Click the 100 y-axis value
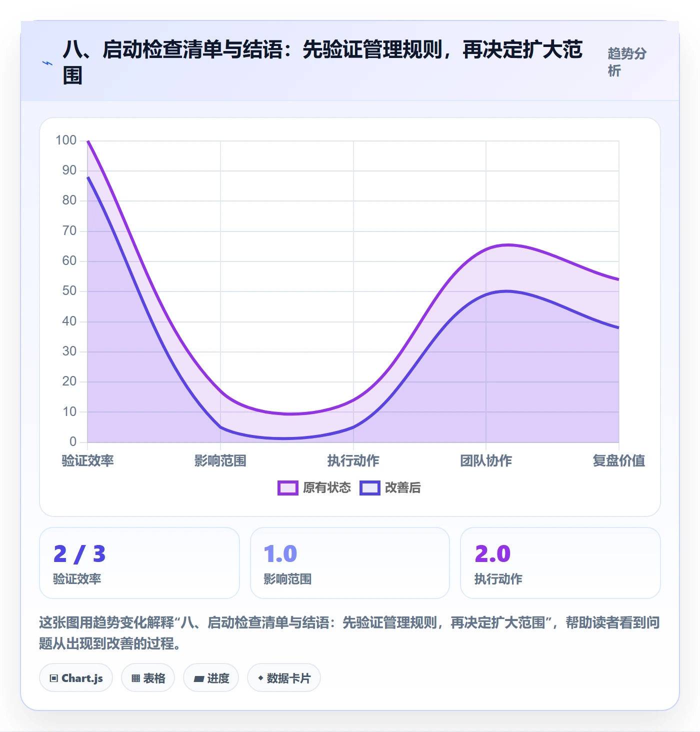 pos(66,140)
